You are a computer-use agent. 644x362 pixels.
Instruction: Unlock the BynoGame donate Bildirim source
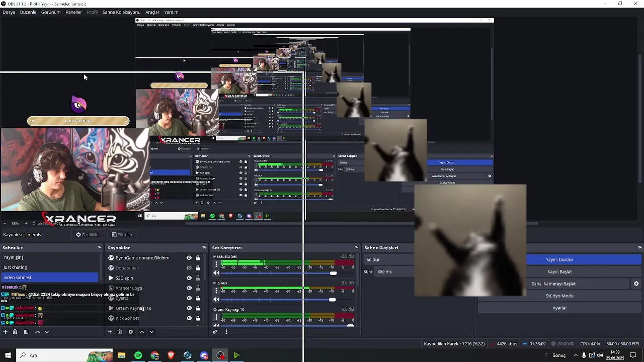coord(198,258)
